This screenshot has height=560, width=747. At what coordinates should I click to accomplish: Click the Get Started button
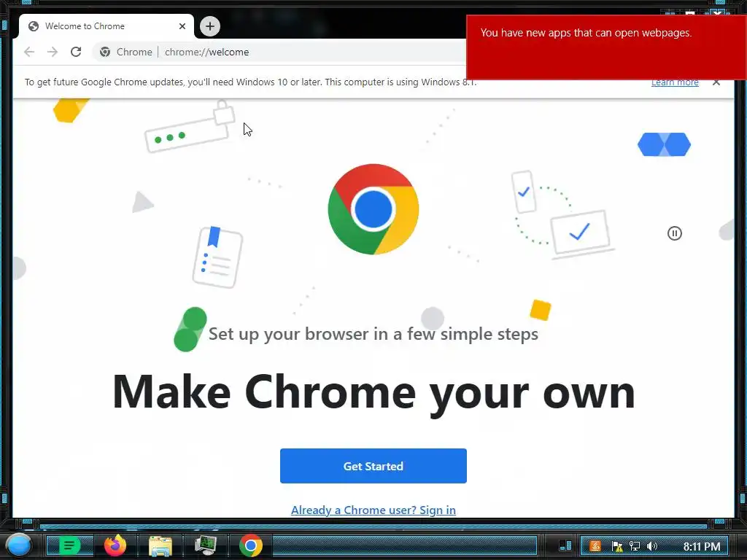point(373,466)
